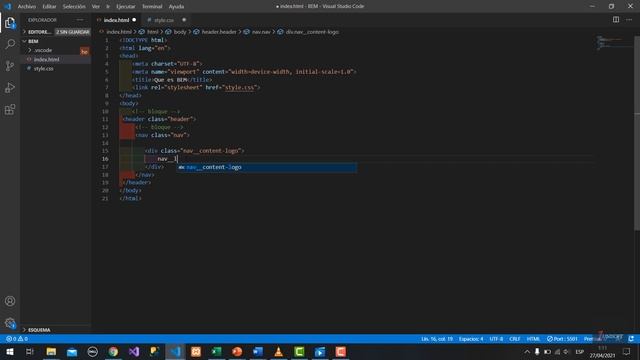The image size is (640, 360).
Task: Change HTML language mode
Action: 533,339
